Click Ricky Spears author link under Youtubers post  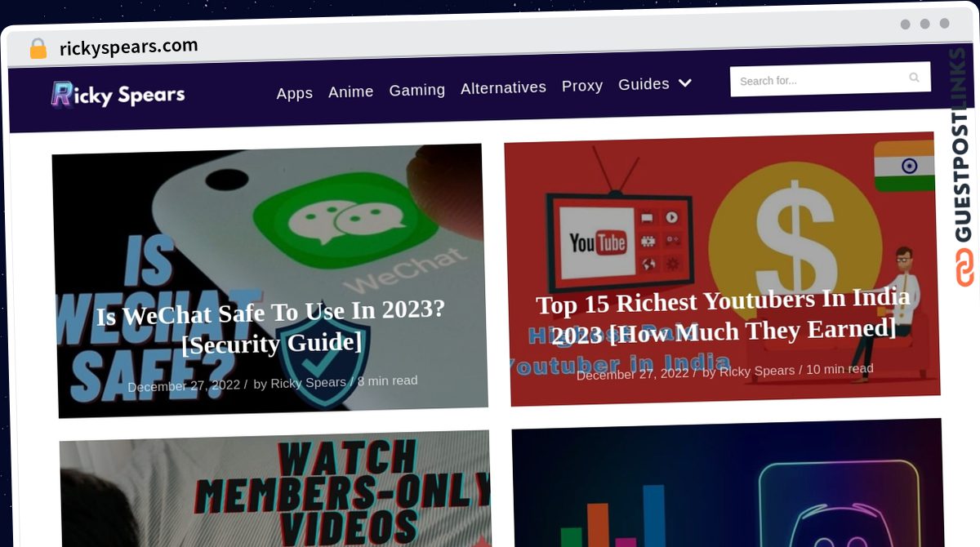[x=757, y=371]
